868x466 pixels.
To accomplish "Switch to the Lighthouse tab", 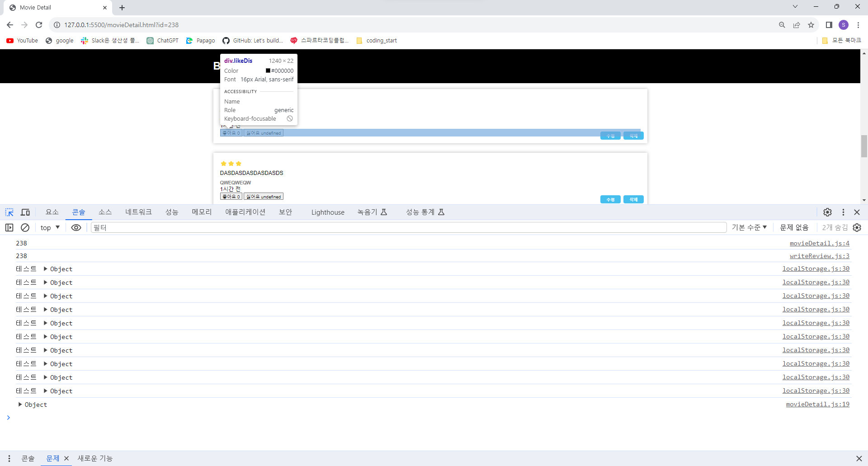I will point(328,212).
